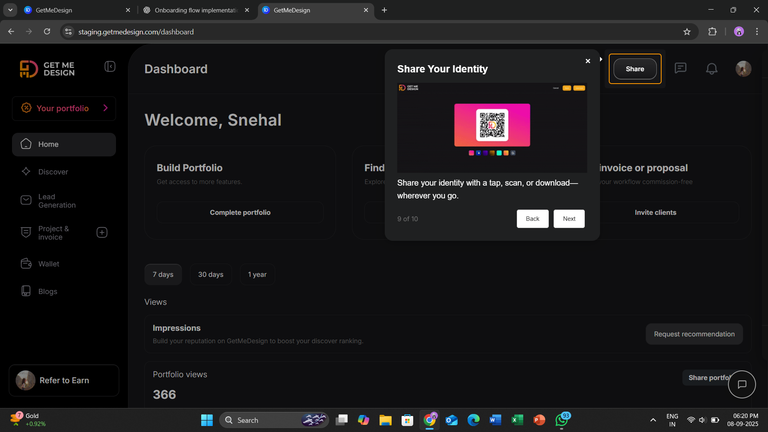Open the floating chat support bubble
Image resolution: width=768 pixels, height=432 pixels.
[x=742, y=384]
